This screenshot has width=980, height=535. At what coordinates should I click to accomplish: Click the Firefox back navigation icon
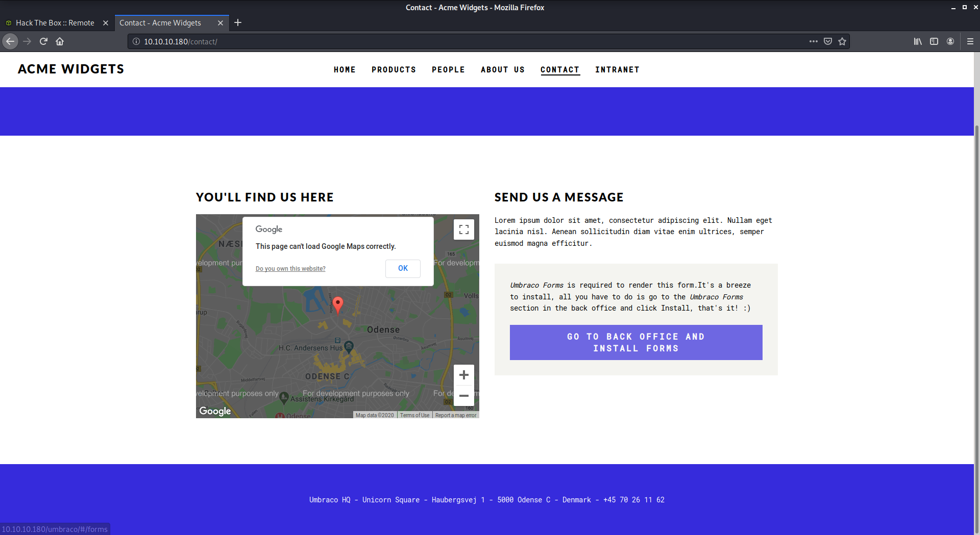pos(10,41)
